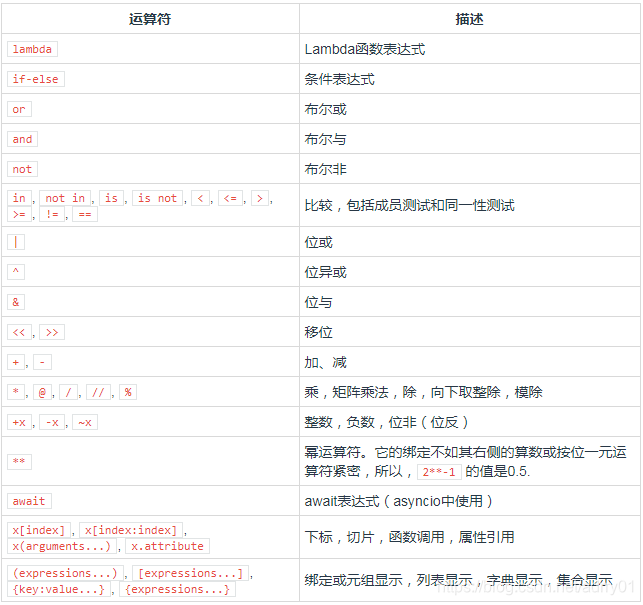
Task: Click the 运算符 column header
Action: click(150, 19)
